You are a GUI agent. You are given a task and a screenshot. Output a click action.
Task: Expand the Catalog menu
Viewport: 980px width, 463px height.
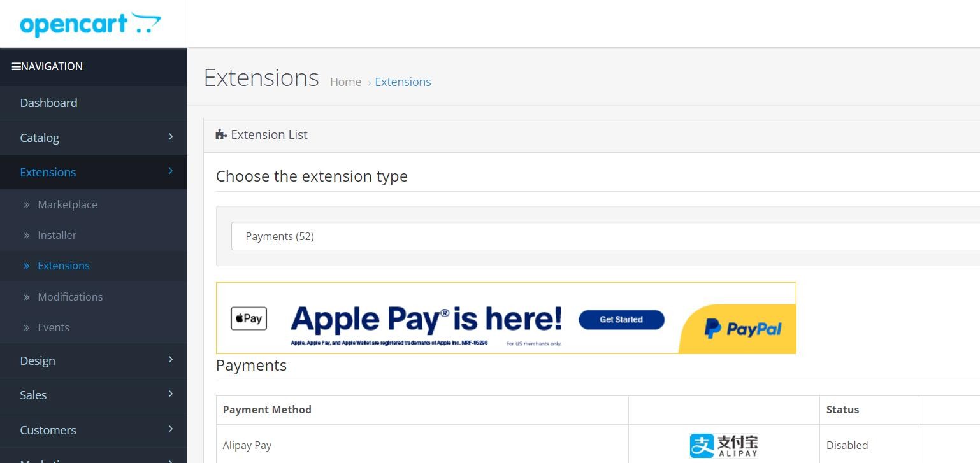coord(94,138)
